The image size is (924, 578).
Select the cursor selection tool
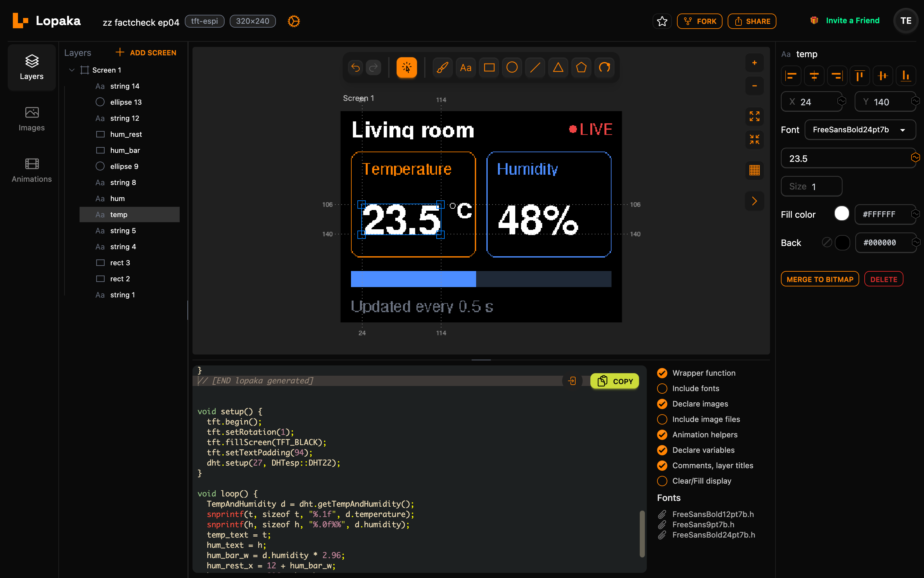(x=406, y=68)
